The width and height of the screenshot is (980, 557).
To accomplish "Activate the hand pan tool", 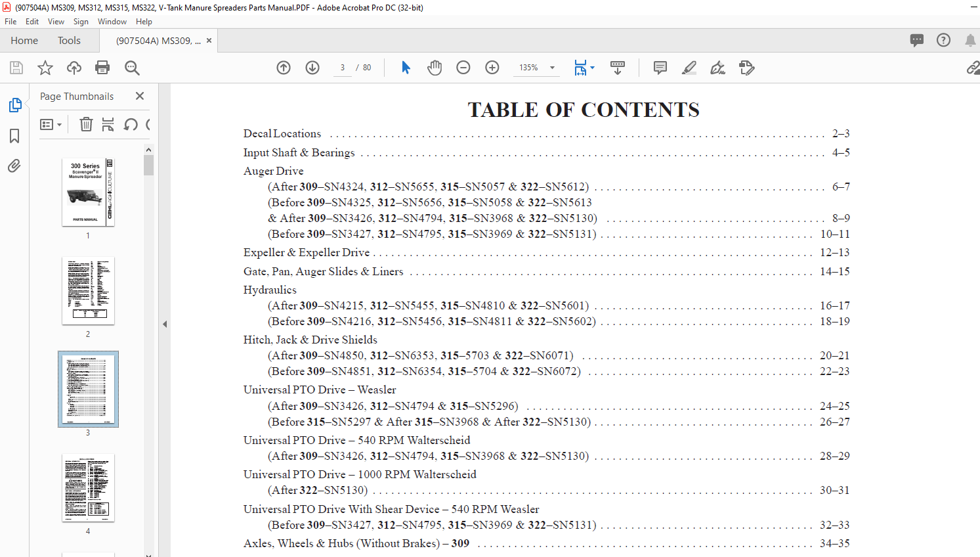I will [435, 68].
